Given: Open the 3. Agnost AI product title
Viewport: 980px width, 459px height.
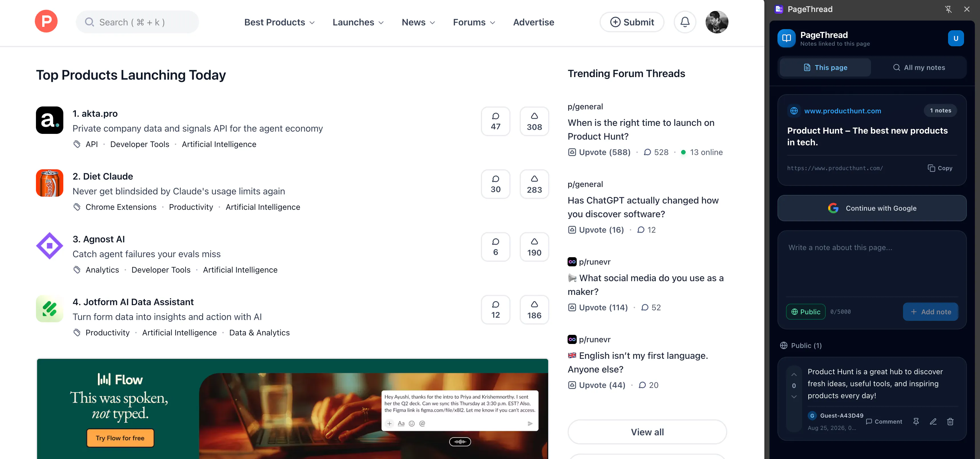Looking at the screenshot, I should point(98,239).
